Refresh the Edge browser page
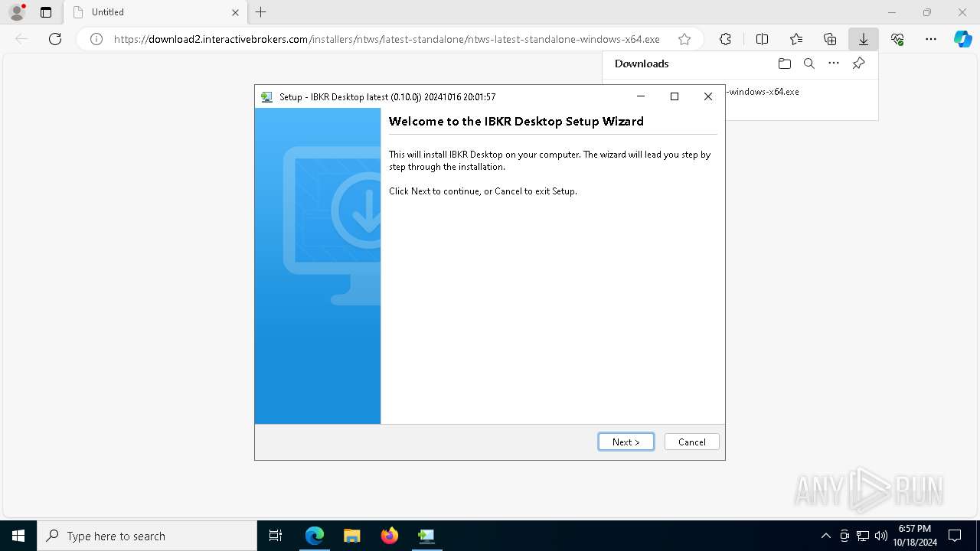The image size is (980, 551). point(55,39)
